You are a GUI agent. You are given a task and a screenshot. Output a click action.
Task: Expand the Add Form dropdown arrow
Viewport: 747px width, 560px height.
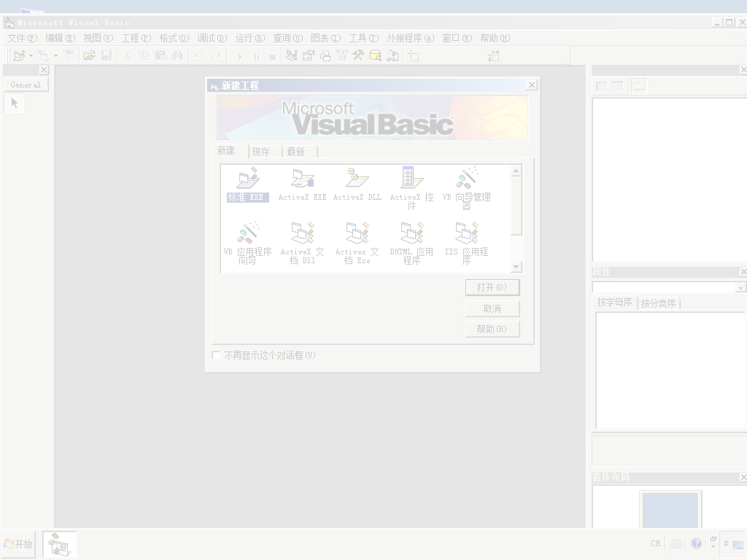pyautogui.click(x=55, y=55)
